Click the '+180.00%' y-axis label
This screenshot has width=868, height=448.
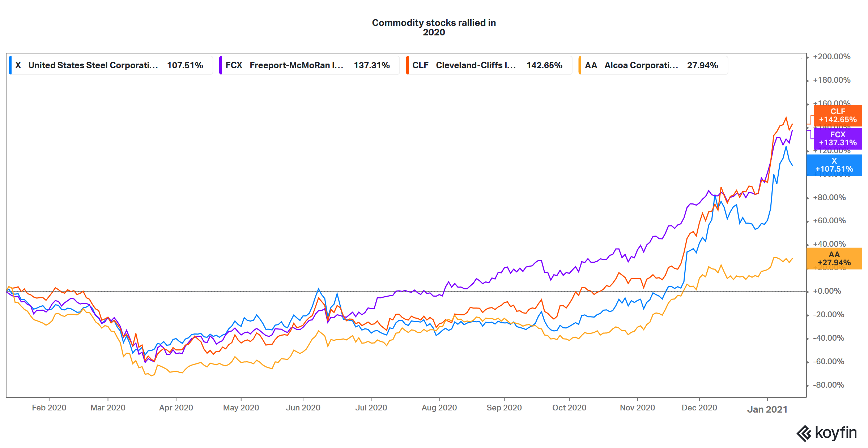pos(832,80)
